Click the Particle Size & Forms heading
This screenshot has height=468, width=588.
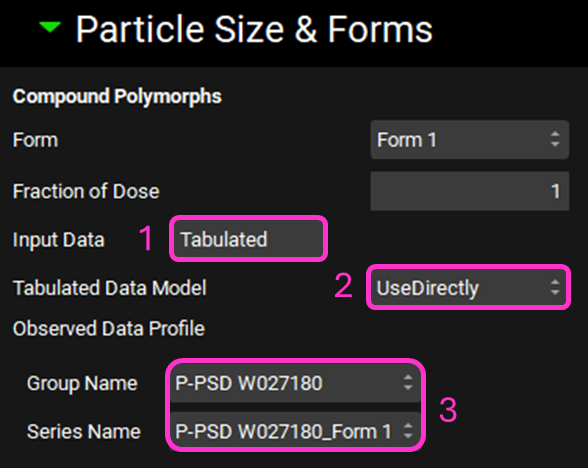pos(254,29)
